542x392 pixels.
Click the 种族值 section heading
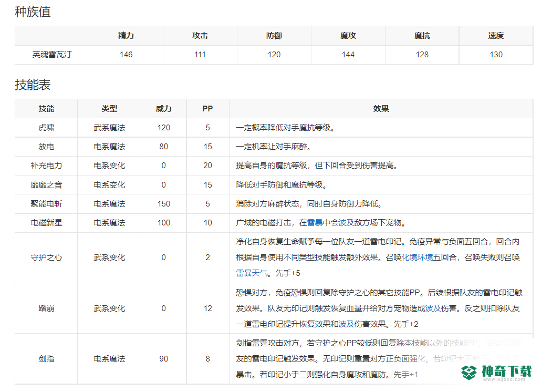coord(33,12)
